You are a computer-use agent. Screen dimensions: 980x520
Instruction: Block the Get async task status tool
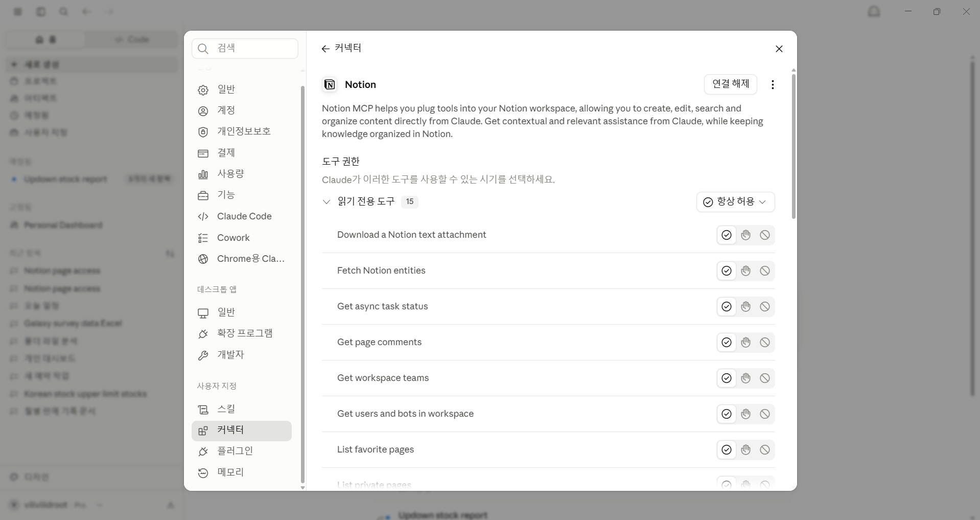(x=765, y=307)
